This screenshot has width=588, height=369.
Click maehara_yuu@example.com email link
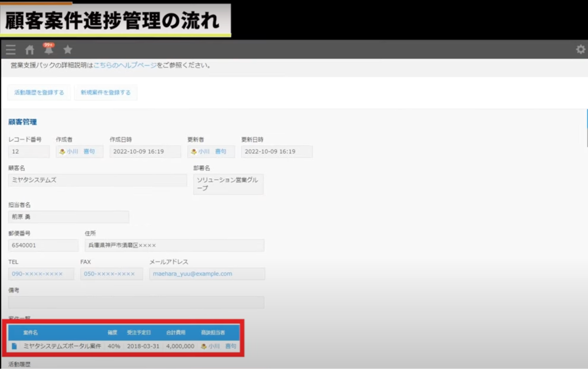point(192,274)
